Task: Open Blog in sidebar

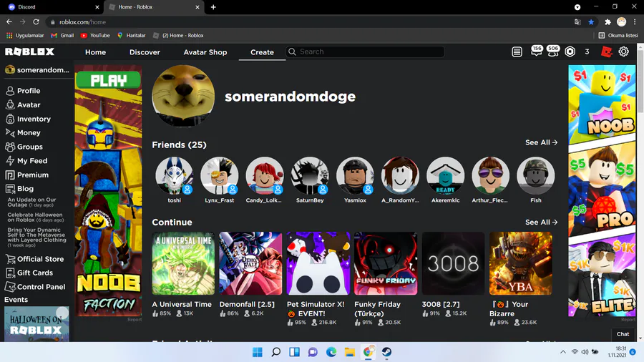Action: [19, 189]
